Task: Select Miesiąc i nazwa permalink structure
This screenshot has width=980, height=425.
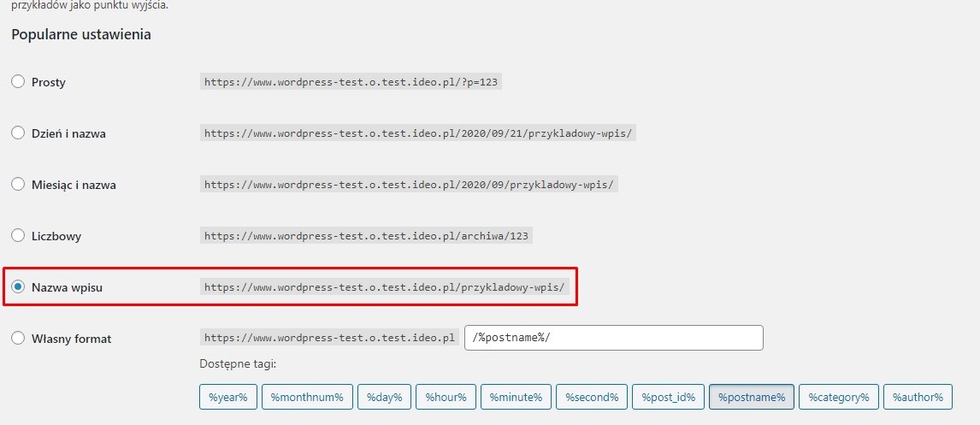Action: click(18, 185)
